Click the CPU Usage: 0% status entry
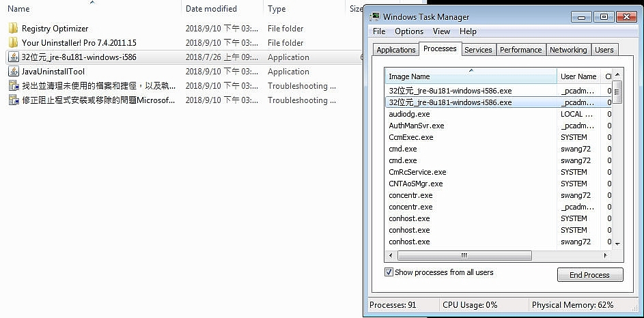This screenshot has height=318, width=644. pyautogui.click(x=470, y=305)
